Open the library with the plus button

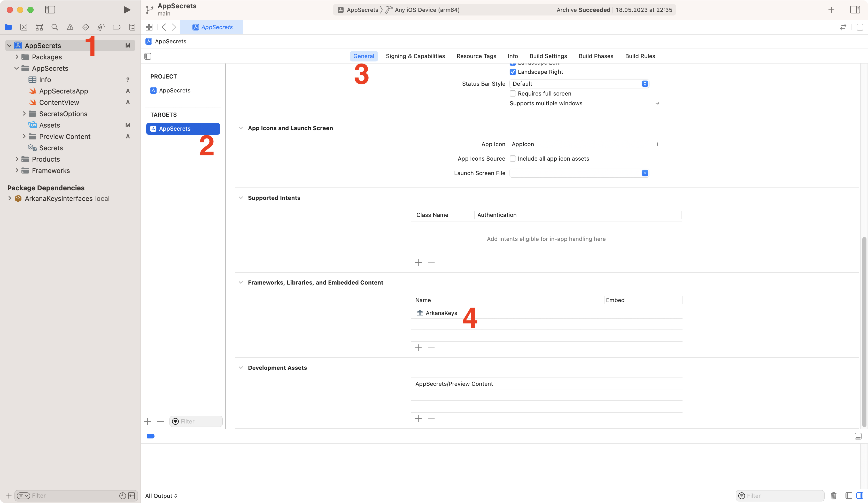click(x=831, y=10)
